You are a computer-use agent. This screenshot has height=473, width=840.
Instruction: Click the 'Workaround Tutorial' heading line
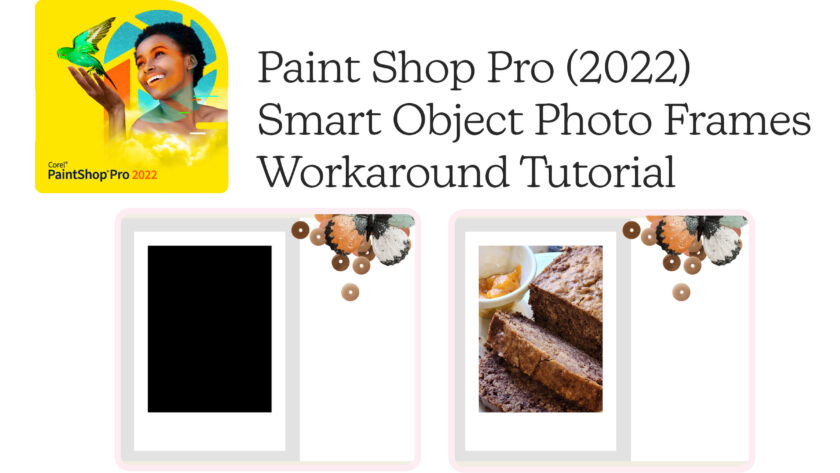click(x=466, y=172)
